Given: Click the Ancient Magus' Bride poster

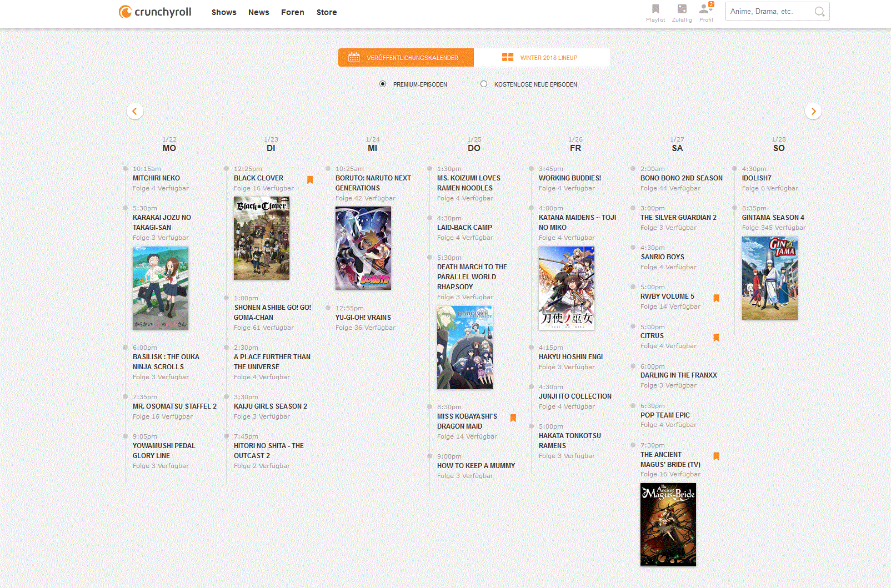Looking at the screenshot, I should point(668,525).
